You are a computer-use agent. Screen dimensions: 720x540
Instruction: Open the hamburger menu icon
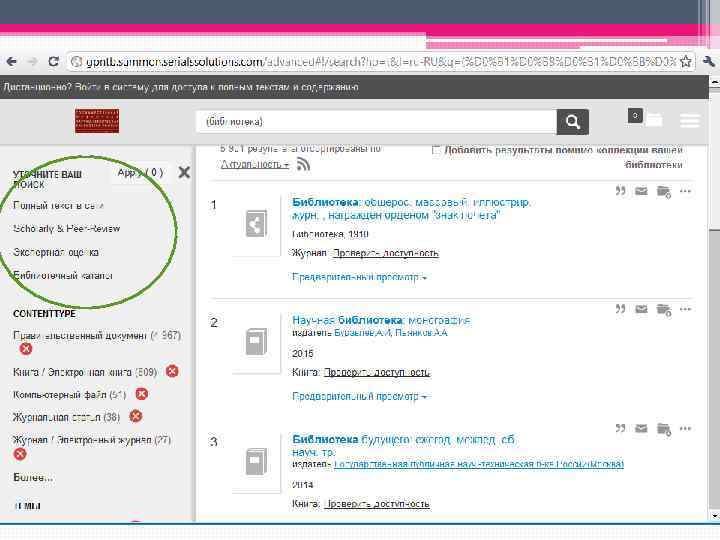point(690,120)
